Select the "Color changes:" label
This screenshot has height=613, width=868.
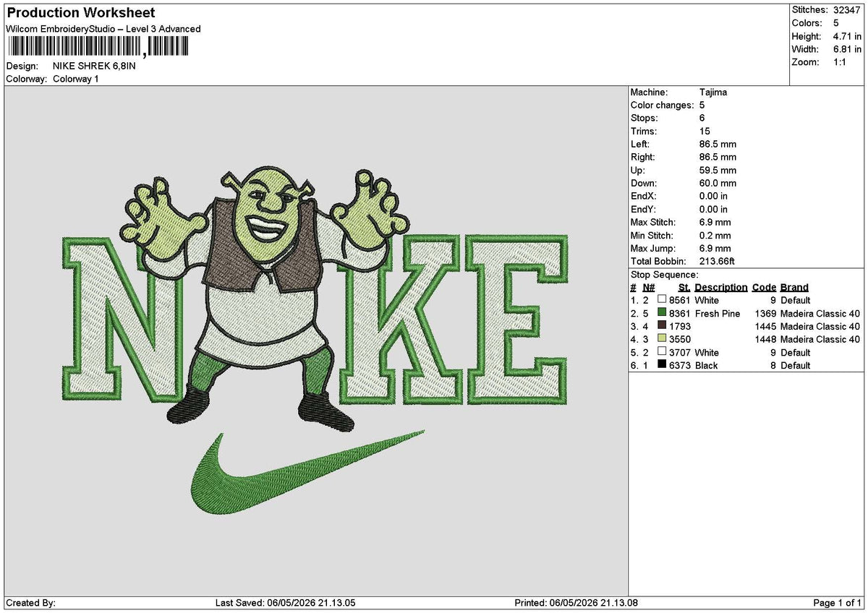coord(662,105)
